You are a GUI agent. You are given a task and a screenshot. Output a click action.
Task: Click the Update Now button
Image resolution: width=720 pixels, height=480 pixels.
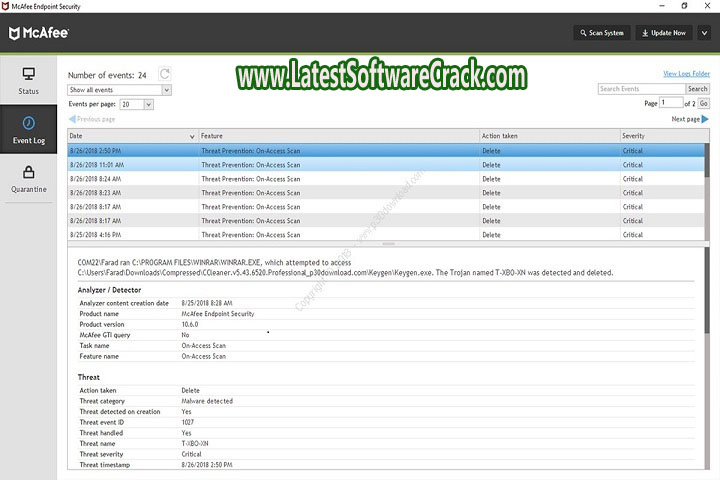pos(662,33)
